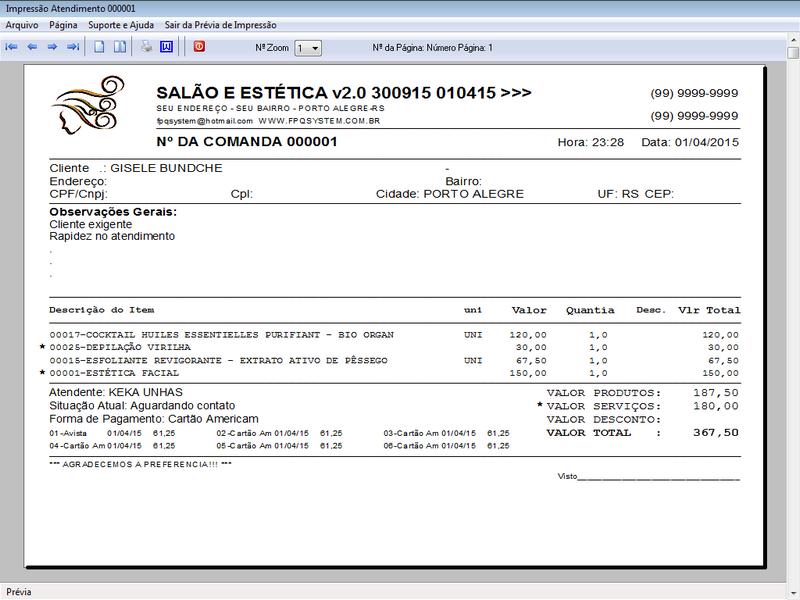
Task: Open the Arquivo menu
Action: 22,25
